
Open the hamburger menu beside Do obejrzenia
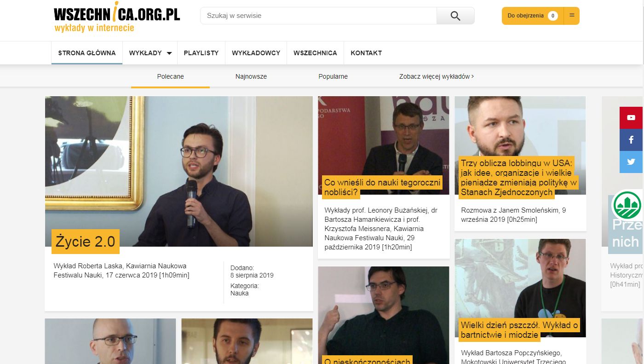572,16
